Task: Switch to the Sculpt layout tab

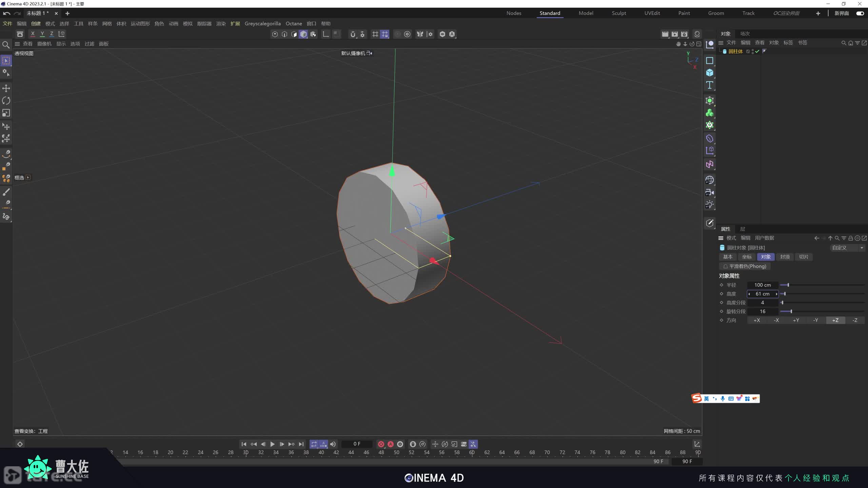Action: tap(619, 13)
